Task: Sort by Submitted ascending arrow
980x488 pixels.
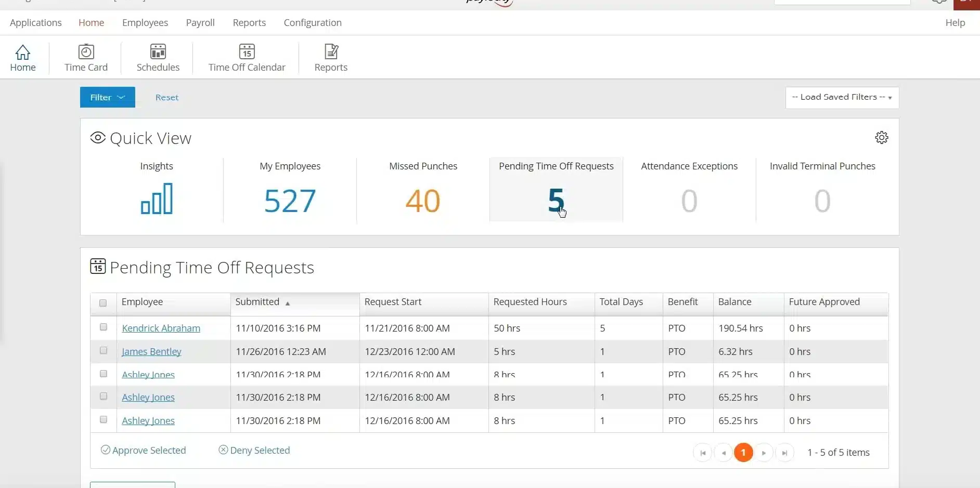Action: (x=287, y=303)
